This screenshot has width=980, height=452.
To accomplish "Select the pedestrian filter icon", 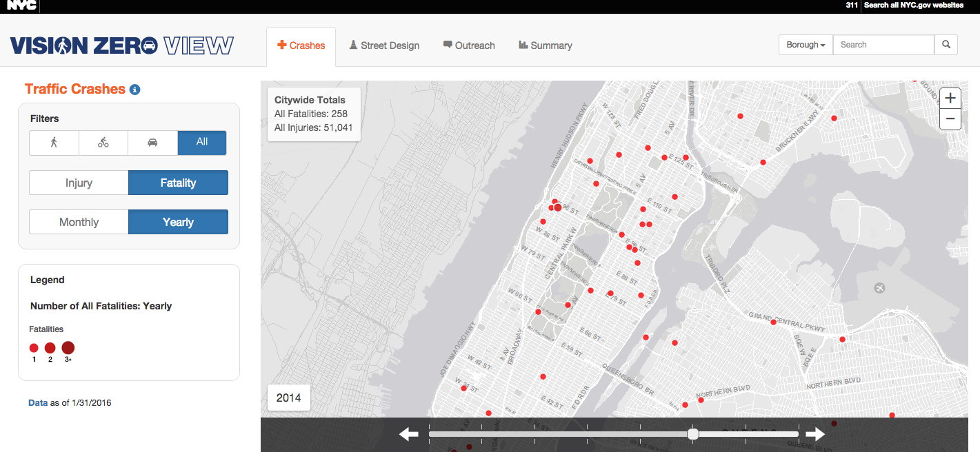I will (x=54, y=143).
